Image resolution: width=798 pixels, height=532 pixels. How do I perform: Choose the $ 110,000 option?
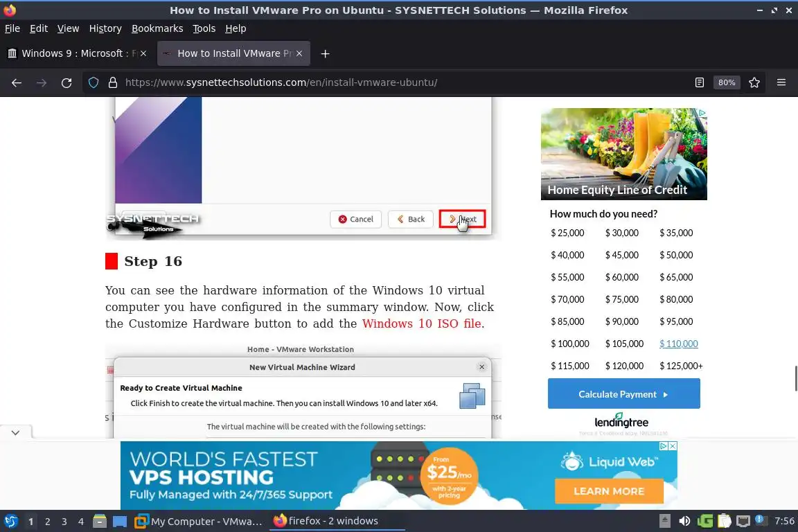[x=679, y=344]
